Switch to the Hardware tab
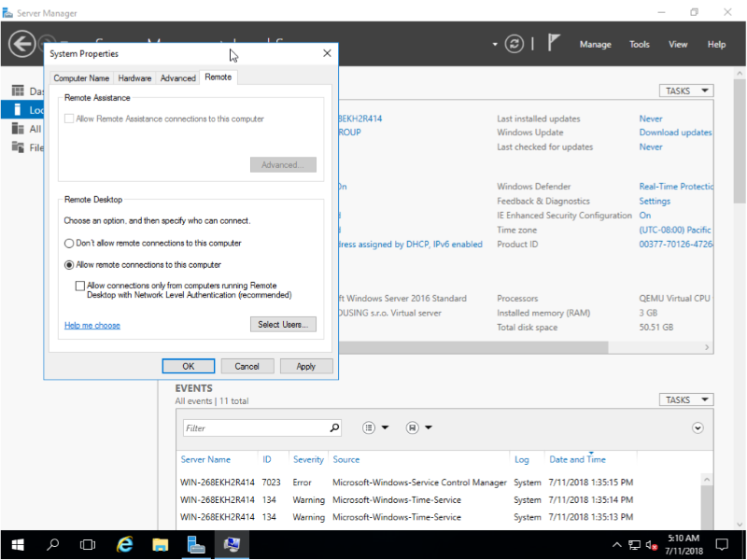Screen dimensions: 747x560 134,78
